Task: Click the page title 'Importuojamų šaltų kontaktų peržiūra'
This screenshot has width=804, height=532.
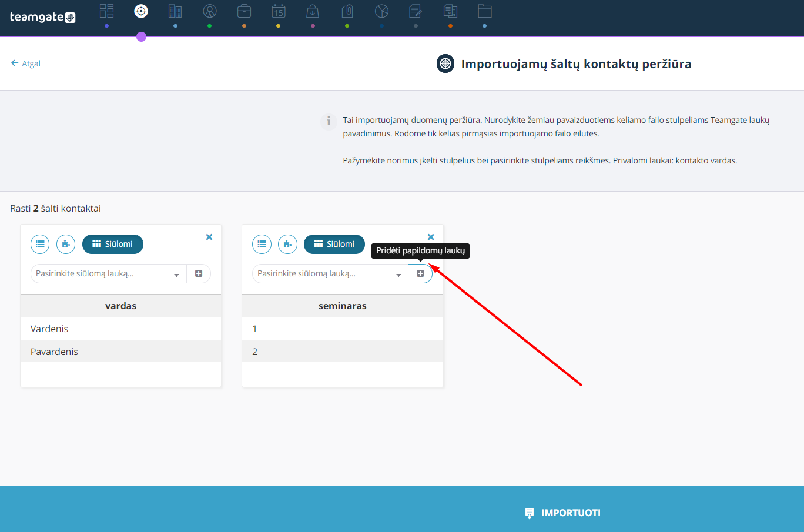Action: pyautogui.click(x=576, y=64)
